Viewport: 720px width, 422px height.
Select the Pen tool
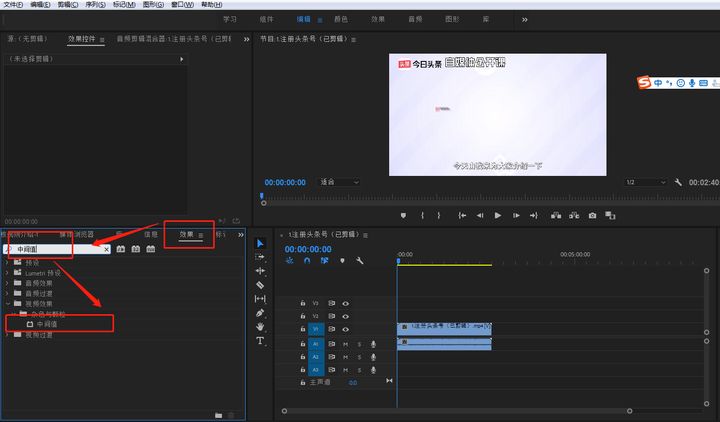point(260,313)
